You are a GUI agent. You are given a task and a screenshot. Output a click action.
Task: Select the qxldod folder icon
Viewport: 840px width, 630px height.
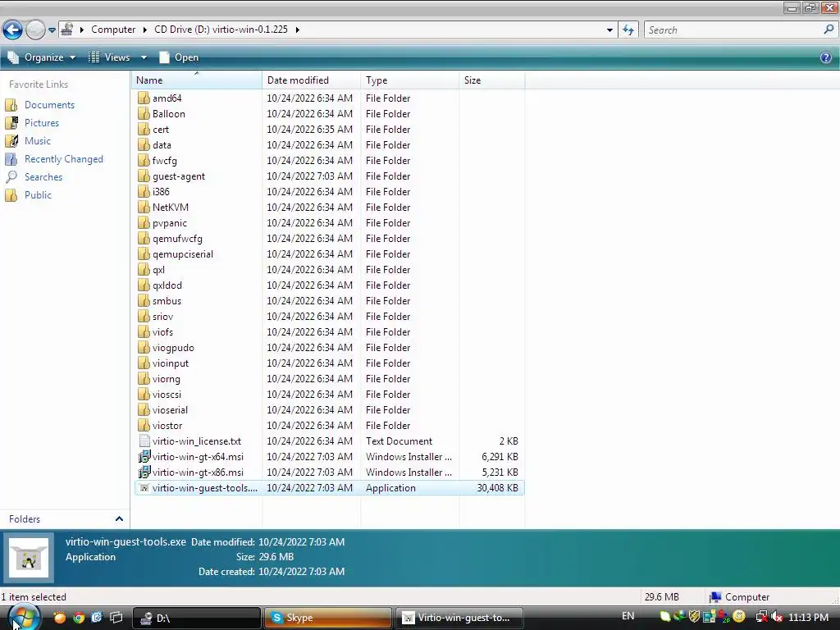point(144,285)
